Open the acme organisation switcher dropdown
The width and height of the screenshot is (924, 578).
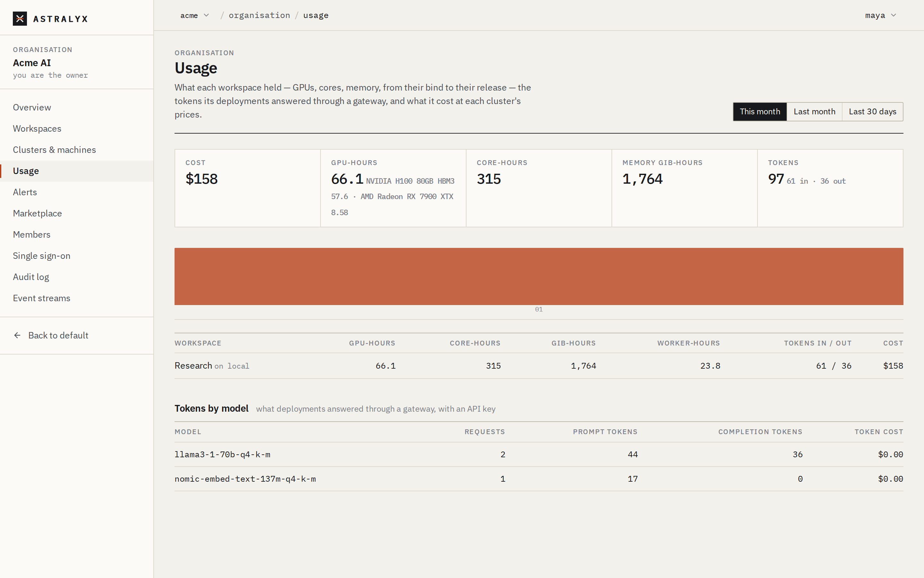click(194, 15)
